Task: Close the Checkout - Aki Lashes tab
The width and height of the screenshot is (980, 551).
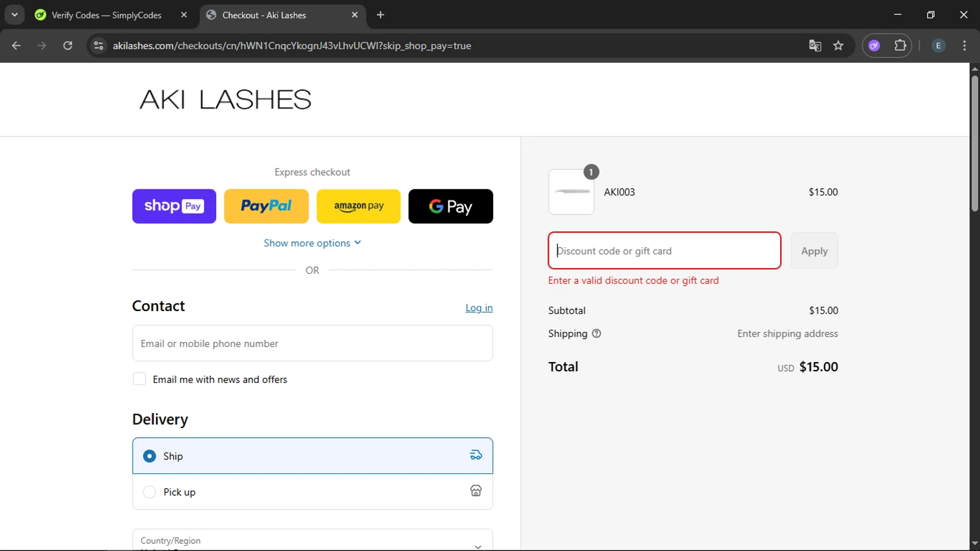Action: coord(355,15)
